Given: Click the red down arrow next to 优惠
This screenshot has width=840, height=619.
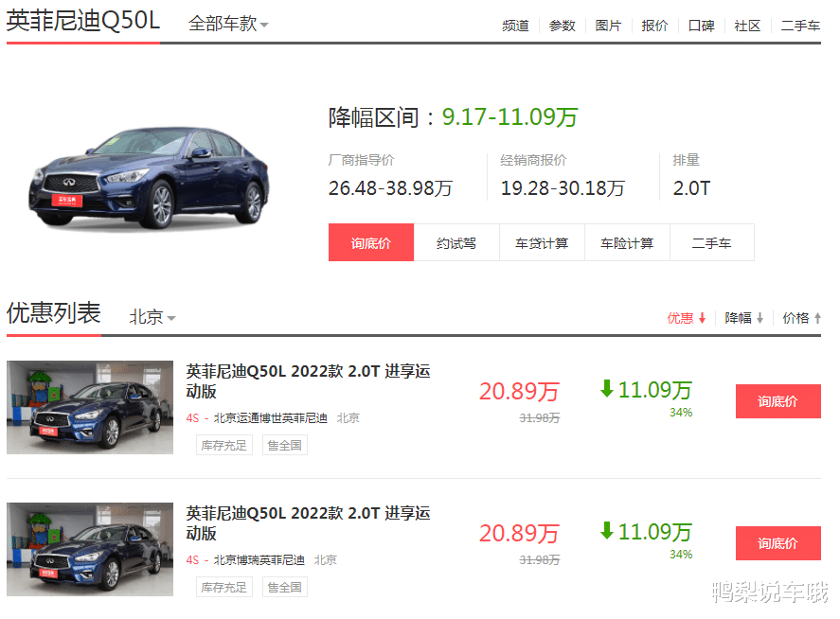Looking at the screenshot, I should click(702, 319).
